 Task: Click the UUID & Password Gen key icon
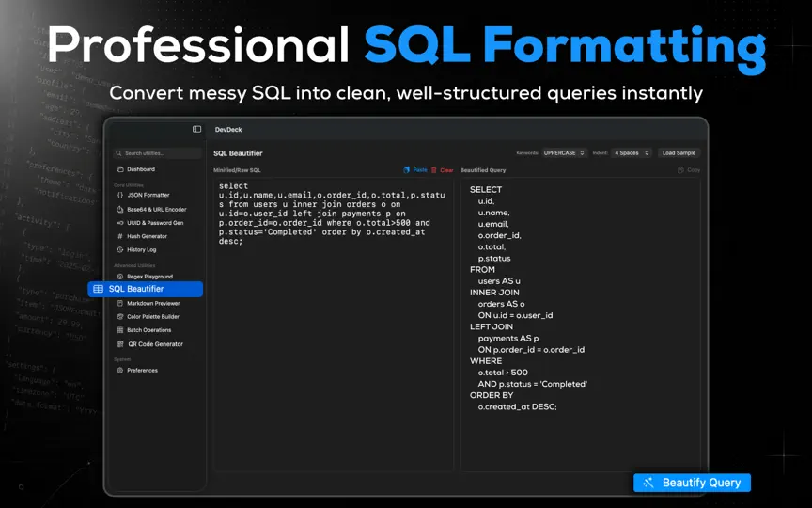(120, 223)
